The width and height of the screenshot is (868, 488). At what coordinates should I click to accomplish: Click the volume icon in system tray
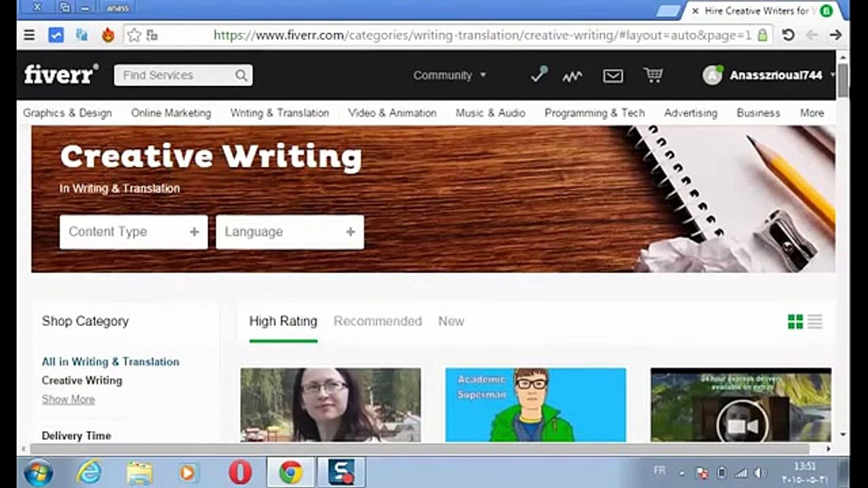point(760,472)
